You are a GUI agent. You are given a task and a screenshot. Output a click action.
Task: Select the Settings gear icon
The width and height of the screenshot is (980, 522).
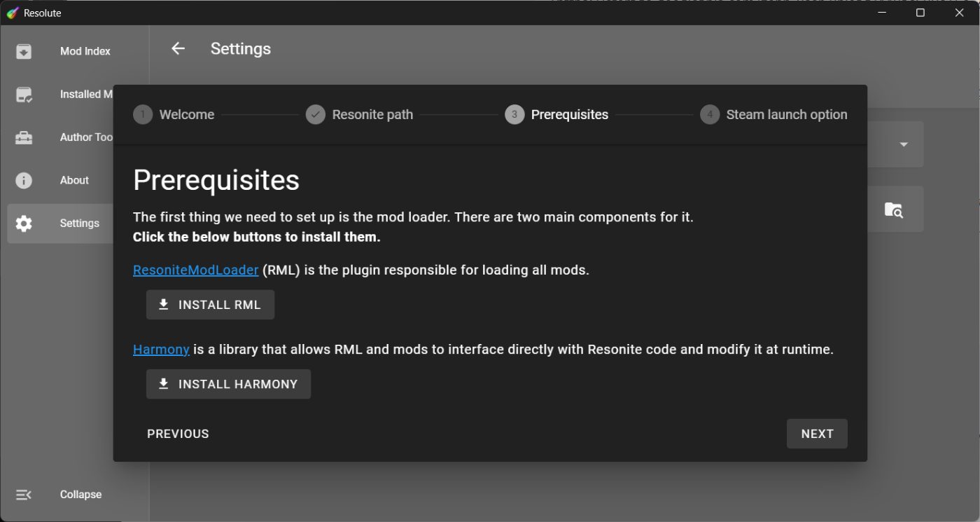(x=24, y=224)
